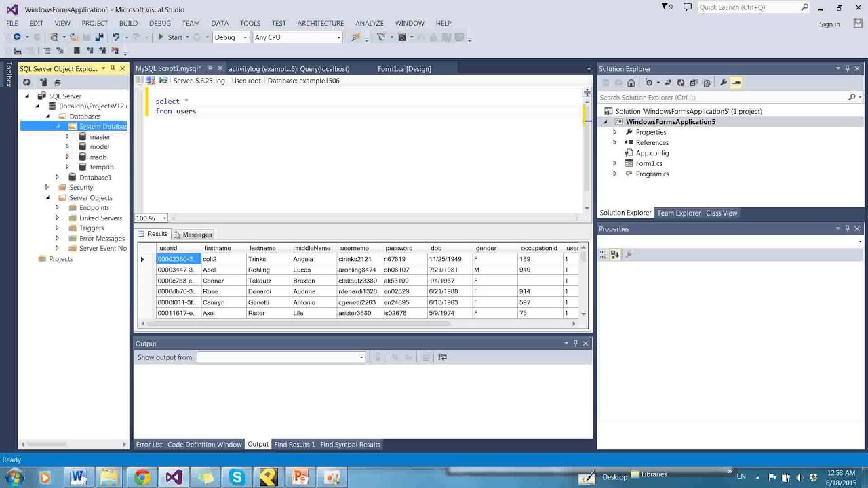Launch Google Chrome from the taskbar
This screenshot has width=868, height=488.
click(x=141, y=477)
